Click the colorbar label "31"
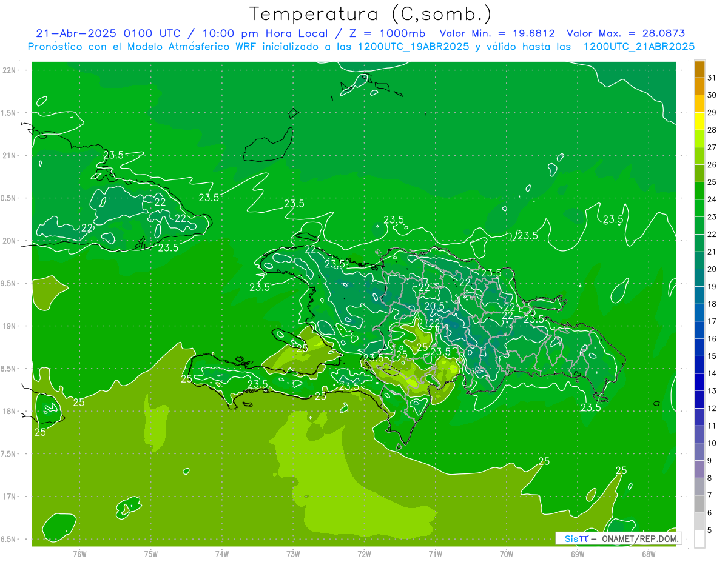 712,78
